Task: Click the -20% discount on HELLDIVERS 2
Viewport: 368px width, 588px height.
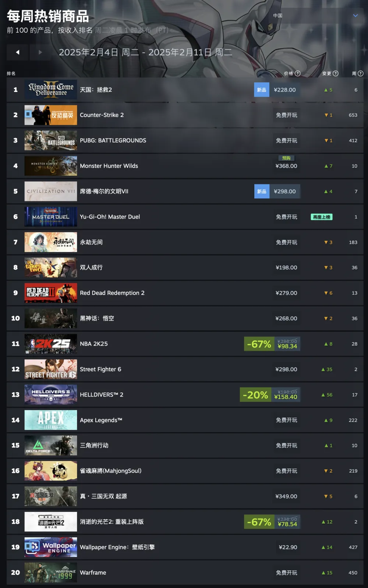Action: (255, 395)
